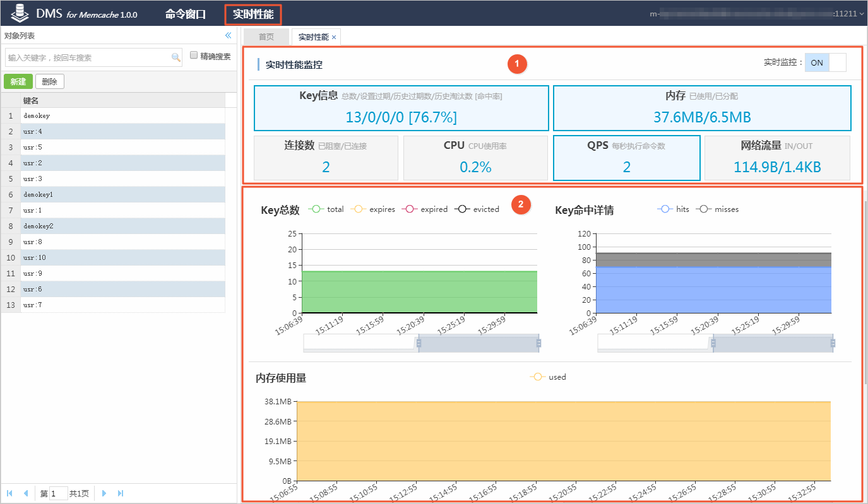Image resolution: width=868 pixels, height=504 pixels.
Task: Select the usr:5 key row
Action: pyautogui.click(x=122, y=148)
